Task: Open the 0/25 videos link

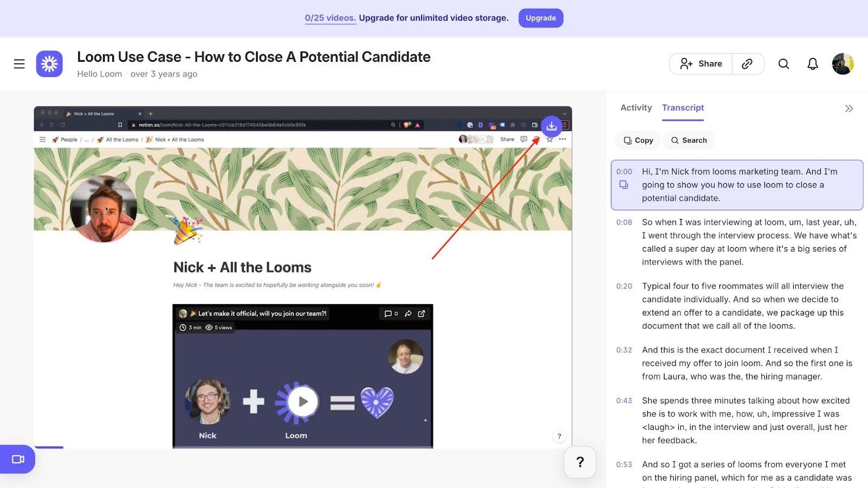Action: coord(330,18)
